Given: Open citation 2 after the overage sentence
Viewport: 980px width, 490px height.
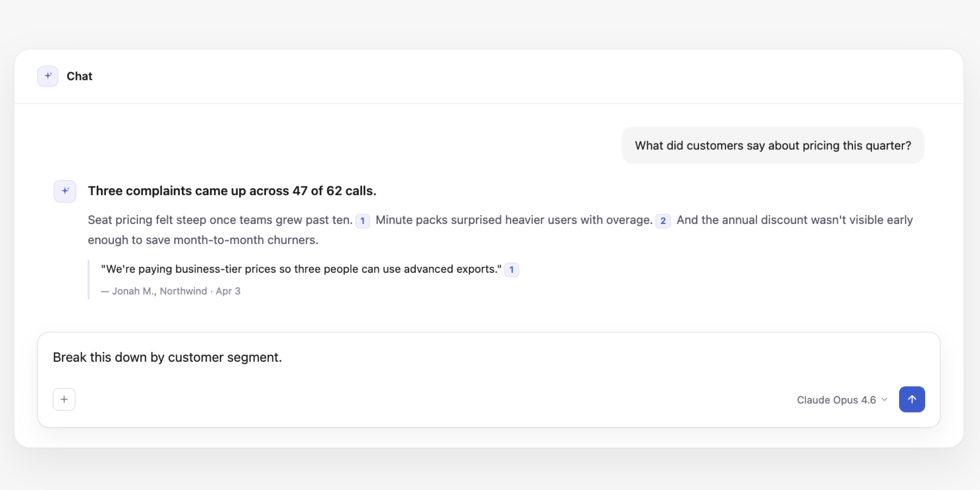Looking at the screenshot, I should [x=663, y=221].
